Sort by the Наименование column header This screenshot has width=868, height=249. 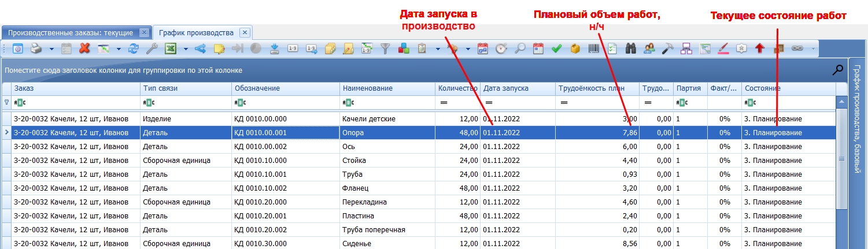387,88
